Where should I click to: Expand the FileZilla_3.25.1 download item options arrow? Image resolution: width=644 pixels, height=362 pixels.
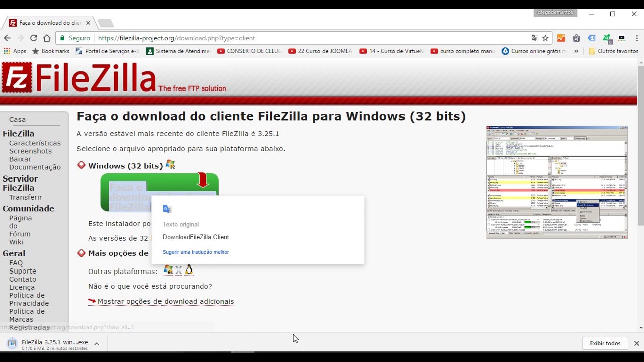[97, 344]
